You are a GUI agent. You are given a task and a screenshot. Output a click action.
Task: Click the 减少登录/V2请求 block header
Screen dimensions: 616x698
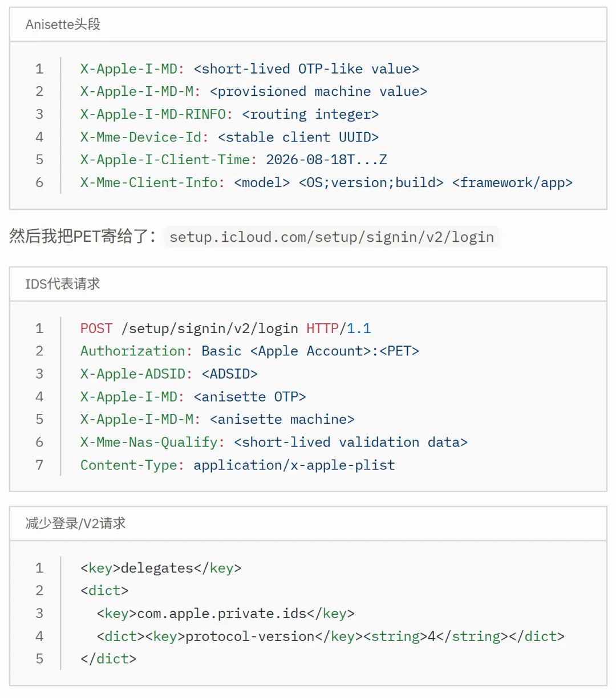click(x=75, y=523)
